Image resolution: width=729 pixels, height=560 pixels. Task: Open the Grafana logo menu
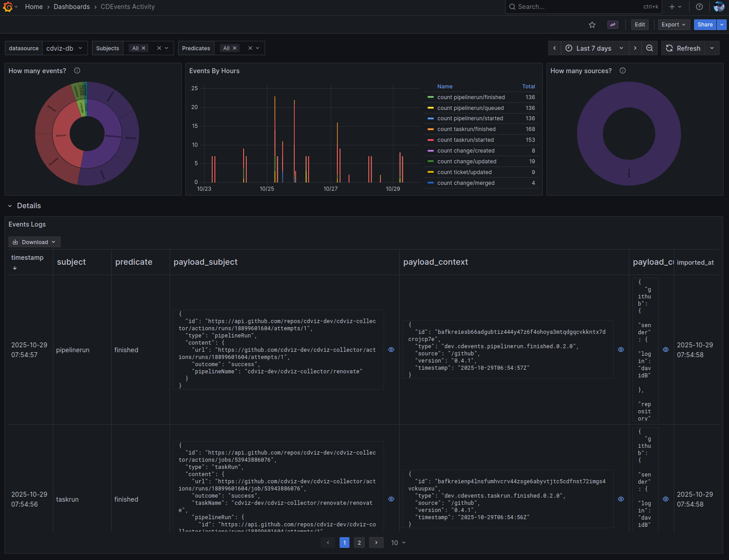click(x=8, y=7)
